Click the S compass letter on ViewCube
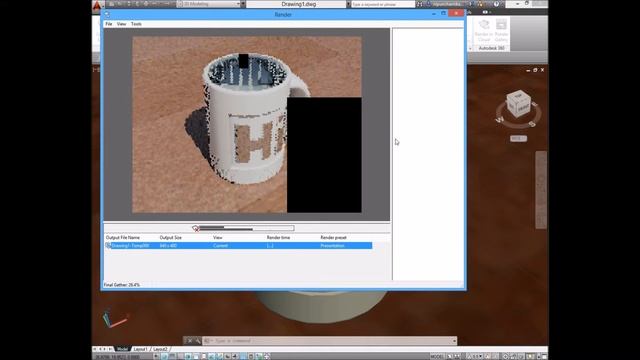 (x=531, y=124)
